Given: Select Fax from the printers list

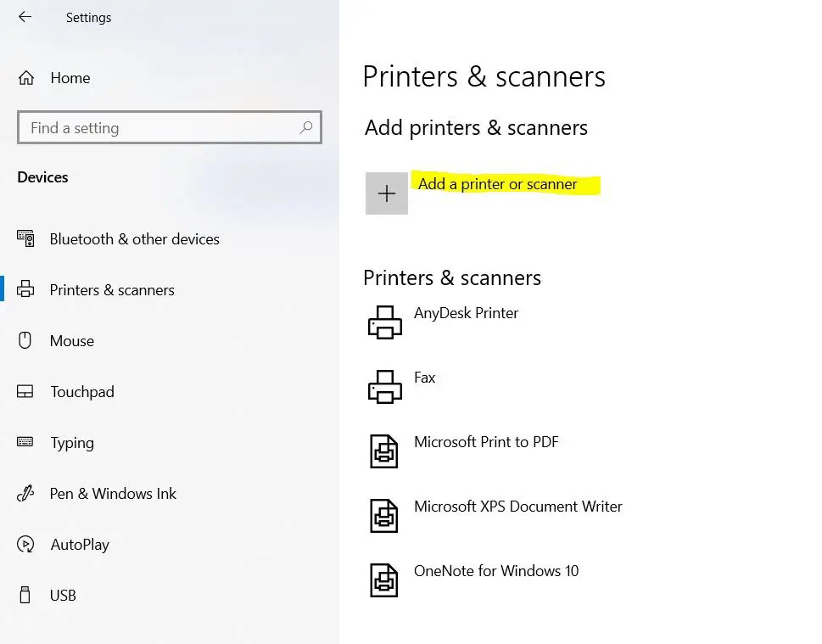Looking at the screenshot, I should 425,378.
